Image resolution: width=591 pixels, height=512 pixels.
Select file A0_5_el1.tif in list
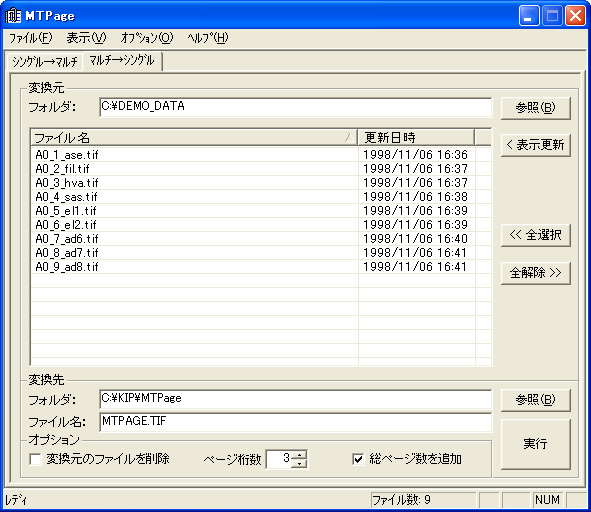(66, 211)
